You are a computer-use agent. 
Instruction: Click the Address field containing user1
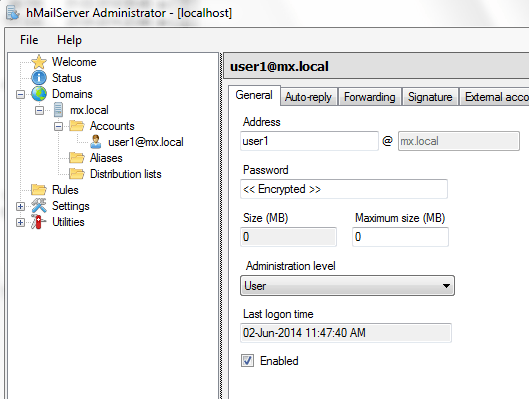(309, 141)
